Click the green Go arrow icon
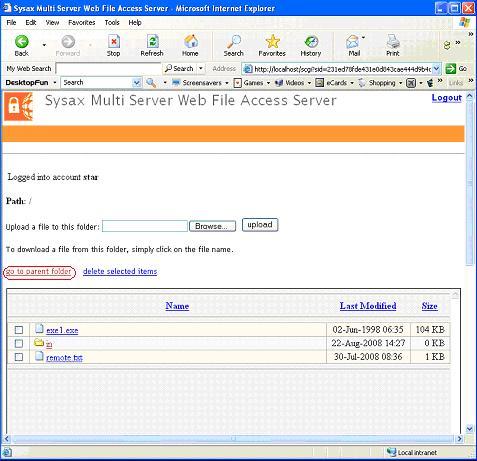The width and height of the screenshot is (477, 461). (450, 69)
